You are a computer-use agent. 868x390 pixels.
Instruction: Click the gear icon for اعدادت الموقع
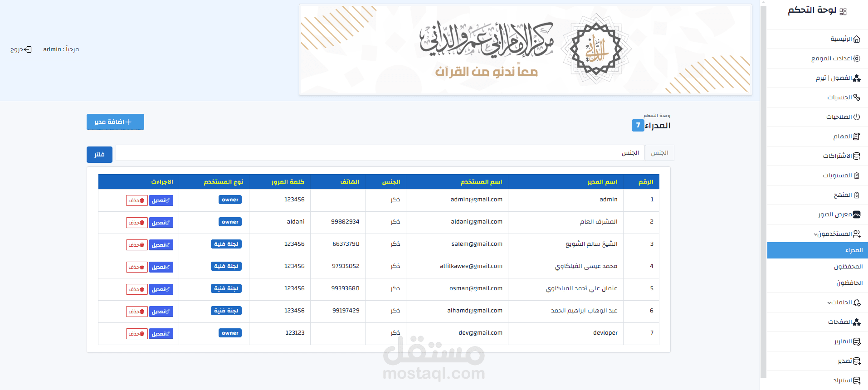point(857,58)
